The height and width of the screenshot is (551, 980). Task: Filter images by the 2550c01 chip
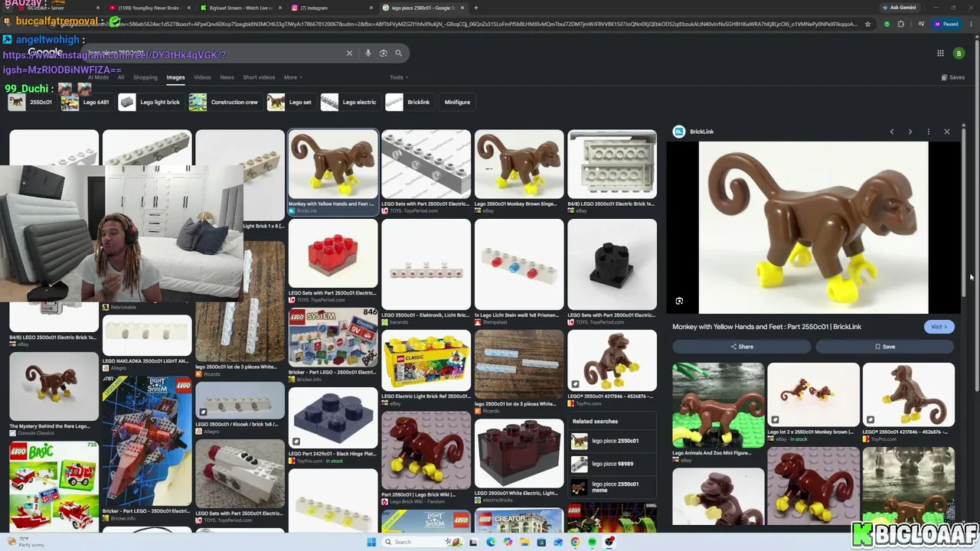coord(31,102)
